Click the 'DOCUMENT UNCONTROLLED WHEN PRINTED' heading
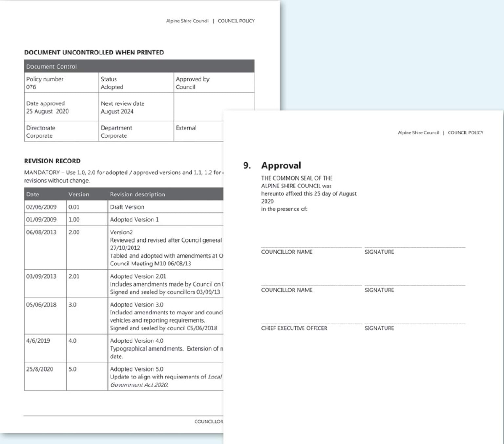This screenshot has height=444, width=504. point(94,52)
